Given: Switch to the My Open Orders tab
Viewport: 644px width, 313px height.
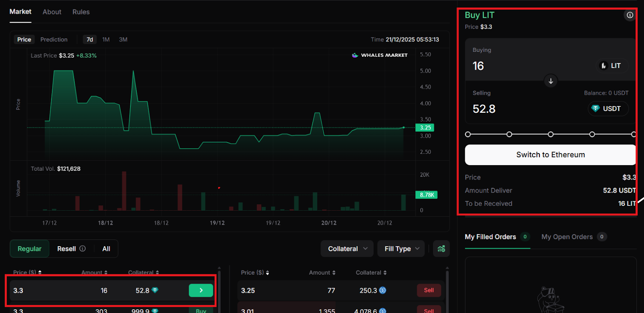Looking at the screenshot, I should point(567,237).
